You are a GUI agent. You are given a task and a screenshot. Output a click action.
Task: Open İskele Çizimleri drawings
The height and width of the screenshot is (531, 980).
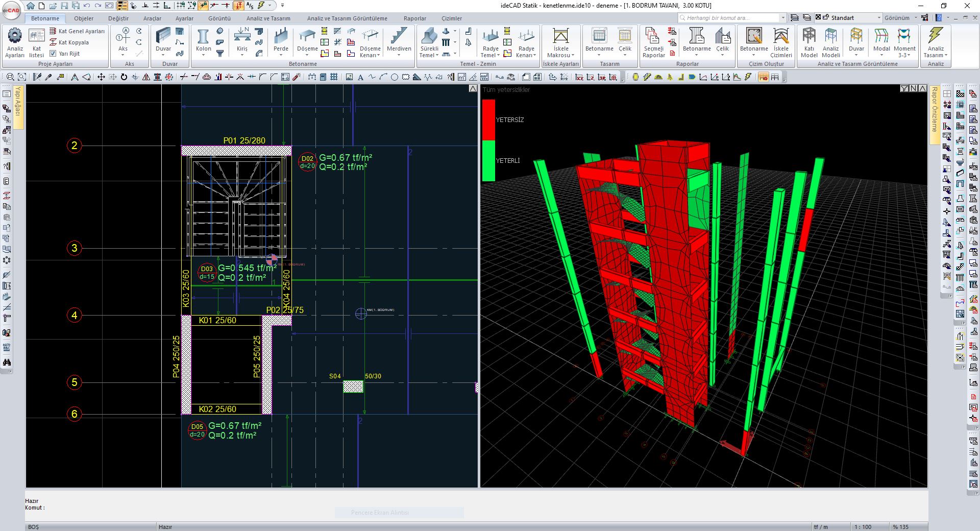click(781, 42)
